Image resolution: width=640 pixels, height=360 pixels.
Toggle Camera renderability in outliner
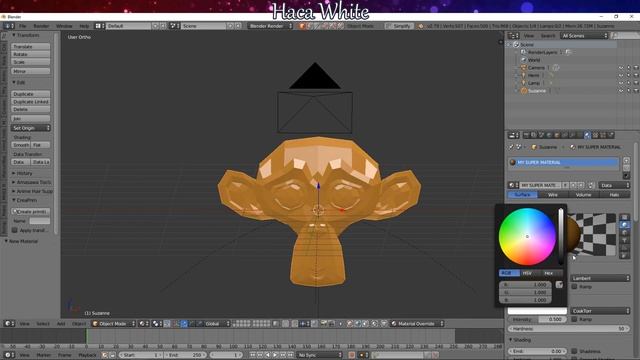[636, 68]
